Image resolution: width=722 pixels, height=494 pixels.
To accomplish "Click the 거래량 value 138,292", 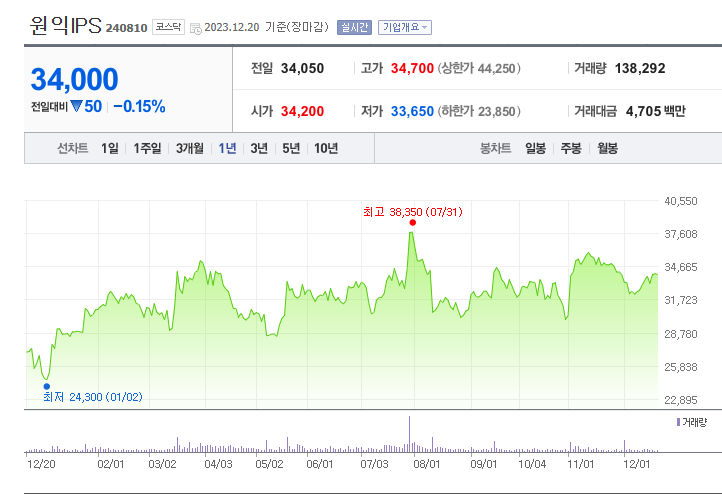I will (640, 69).
